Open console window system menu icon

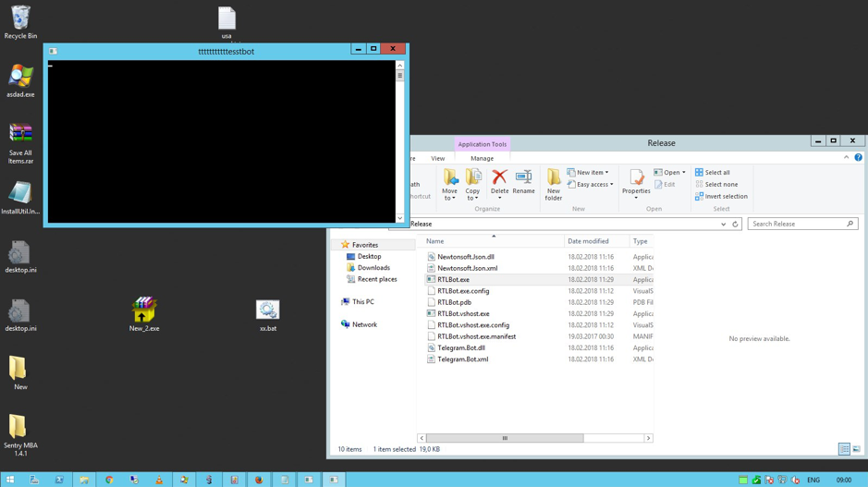click(53, 51)
